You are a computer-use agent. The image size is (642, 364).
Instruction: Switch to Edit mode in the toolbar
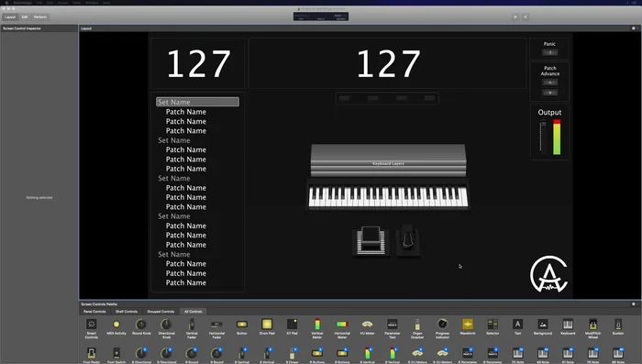25,17
